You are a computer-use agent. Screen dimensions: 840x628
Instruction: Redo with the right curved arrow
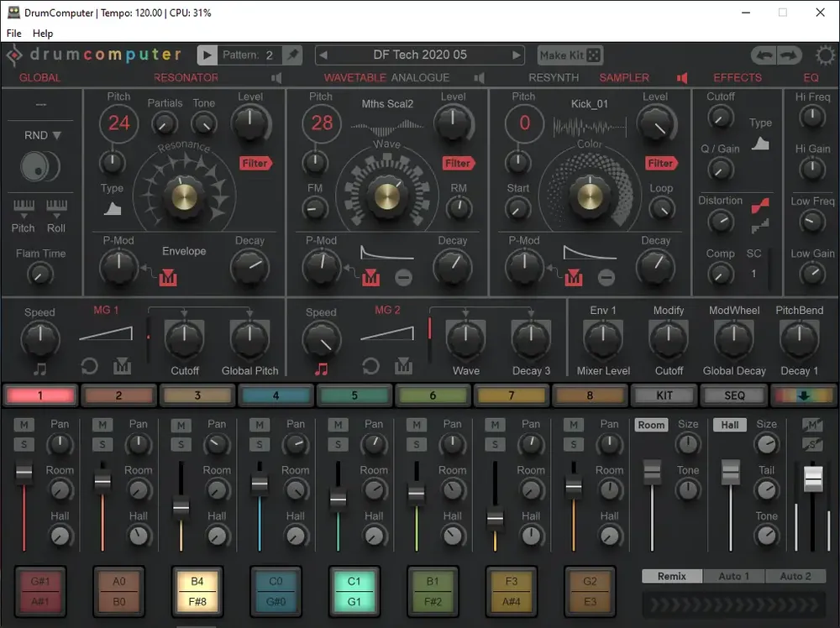(789, 55)
